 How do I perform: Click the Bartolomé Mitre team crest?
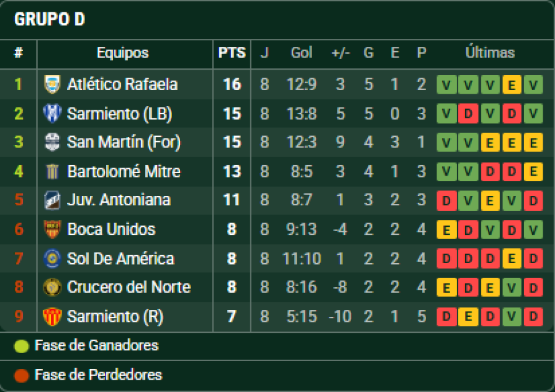click(x=52, y=171)
